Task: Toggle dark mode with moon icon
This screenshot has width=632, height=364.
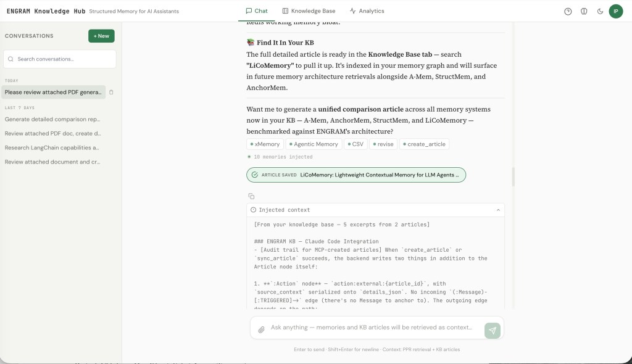Action: [600, 11]
